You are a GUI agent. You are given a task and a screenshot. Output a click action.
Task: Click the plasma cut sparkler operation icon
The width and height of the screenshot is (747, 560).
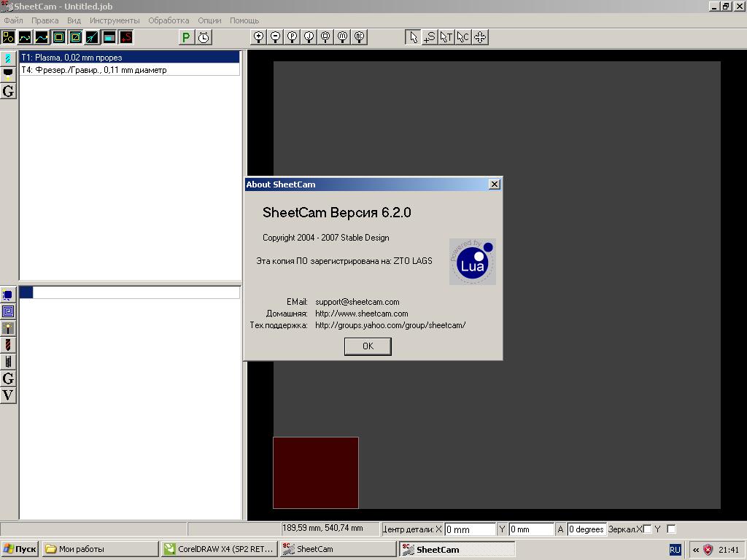click(8, 328)
